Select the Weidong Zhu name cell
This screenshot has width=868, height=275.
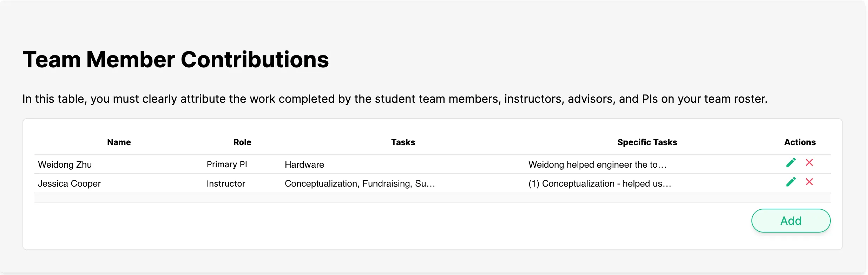click(65, 165)
